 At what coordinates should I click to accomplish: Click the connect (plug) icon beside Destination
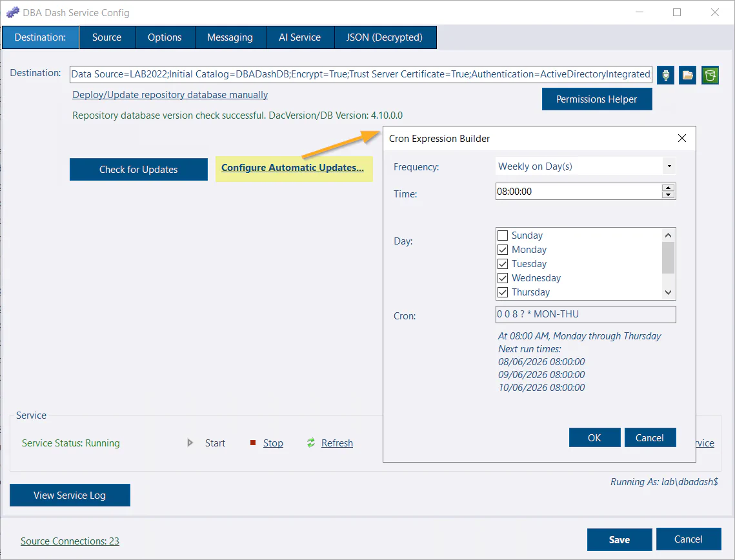(665, 75)
